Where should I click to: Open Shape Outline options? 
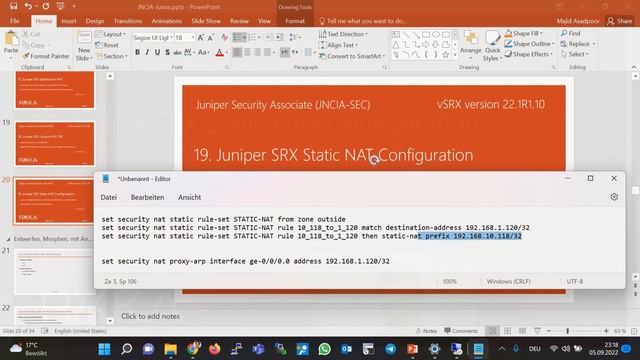click(529, 44)
